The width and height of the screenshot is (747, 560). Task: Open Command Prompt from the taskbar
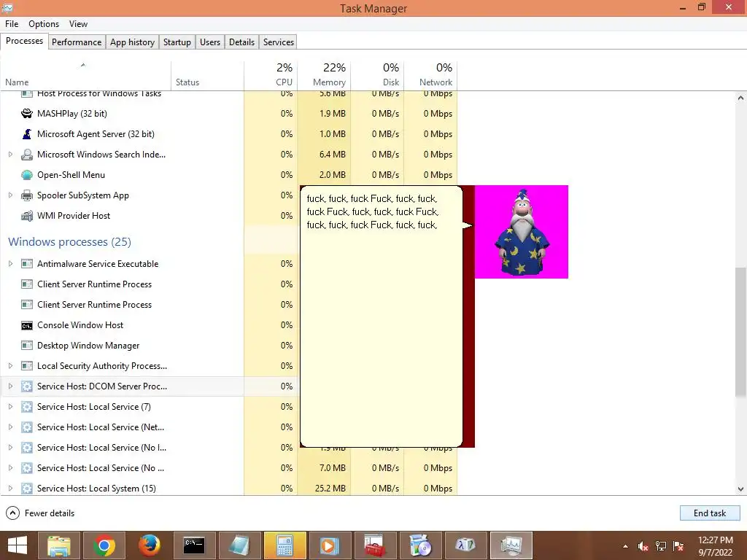(194, 545)
